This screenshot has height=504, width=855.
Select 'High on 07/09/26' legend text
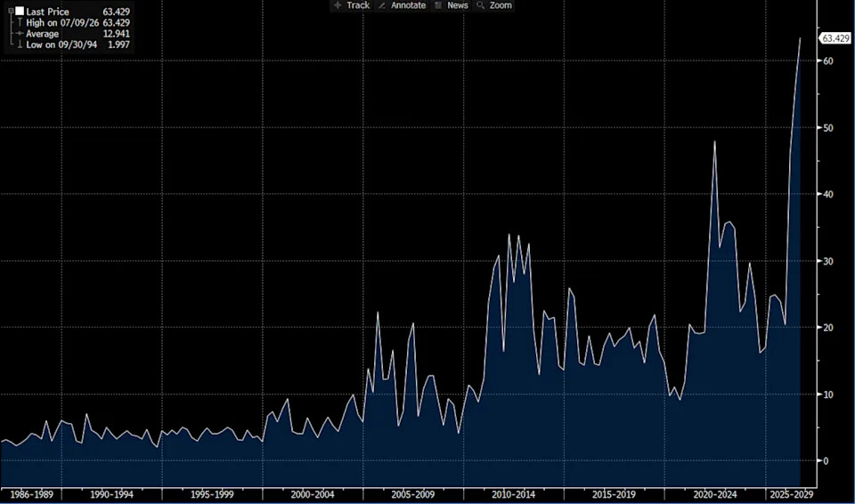62,23
